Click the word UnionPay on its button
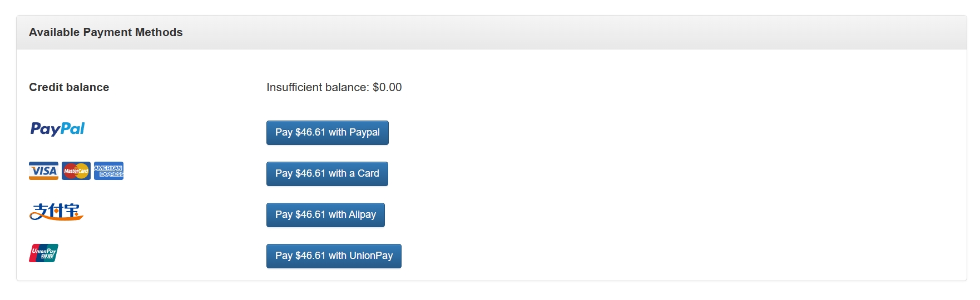Screen dimensions: 980x300 click(371, 256)
